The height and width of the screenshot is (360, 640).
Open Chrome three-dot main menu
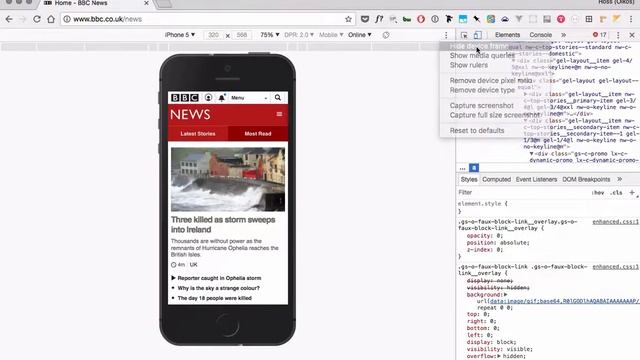631,19
